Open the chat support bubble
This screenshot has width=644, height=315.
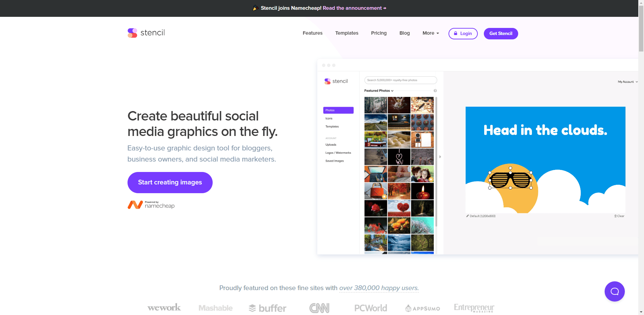(614, 291)
